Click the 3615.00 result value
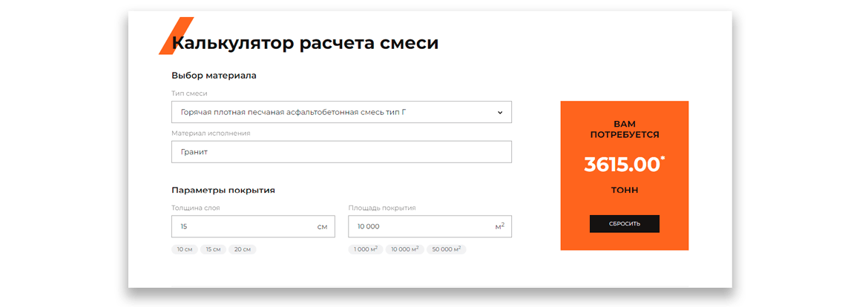This screenshot has width=868, height=307. tap(622, 165)
